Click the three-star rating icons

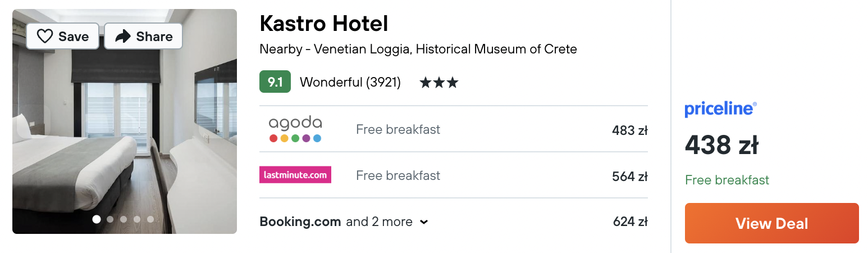point(439,83)
